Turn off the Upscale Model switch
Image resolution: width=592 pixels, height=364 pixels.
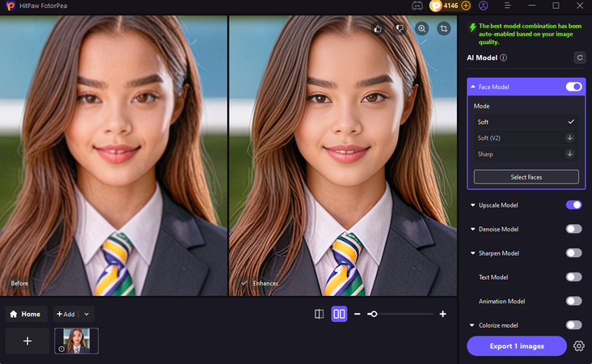click(573, 205)
